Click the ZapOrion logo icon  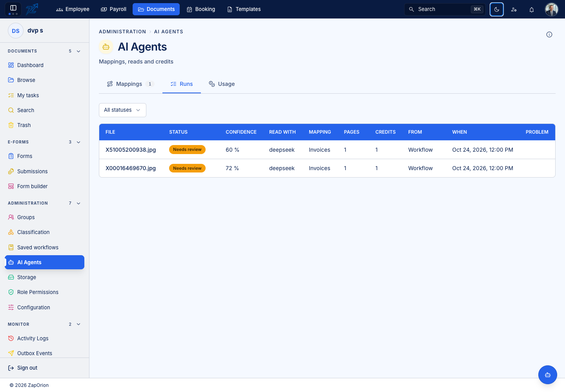(32, 9)
